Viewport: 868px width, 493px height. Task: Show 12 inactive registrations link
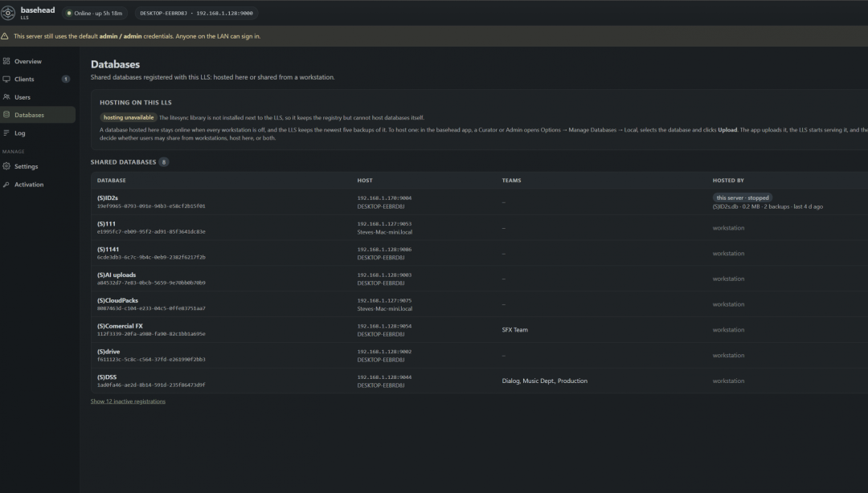pyautogui.click(x=128, y=401)
